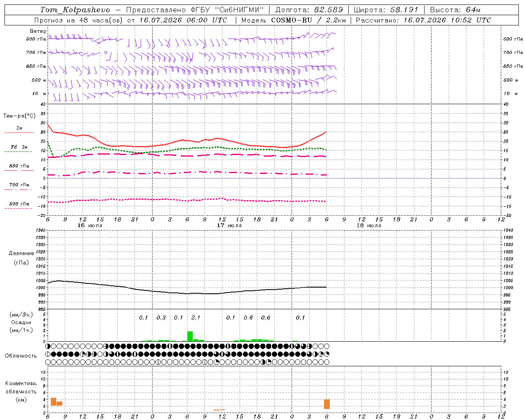This screenshot has width=525, height=420.
Task: Click the Давление (гПа) axis label
Action: point(21,258)
